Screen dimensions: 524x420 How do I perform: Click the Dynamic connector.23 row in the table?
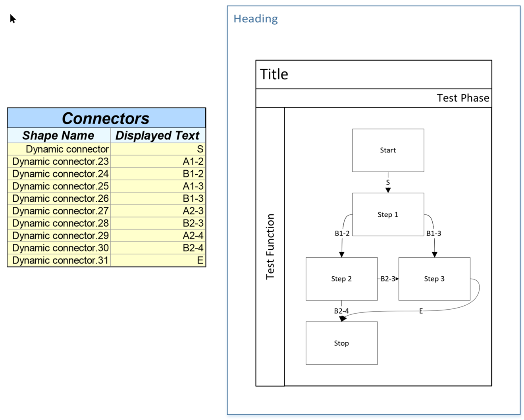click(x=60, y=161)
